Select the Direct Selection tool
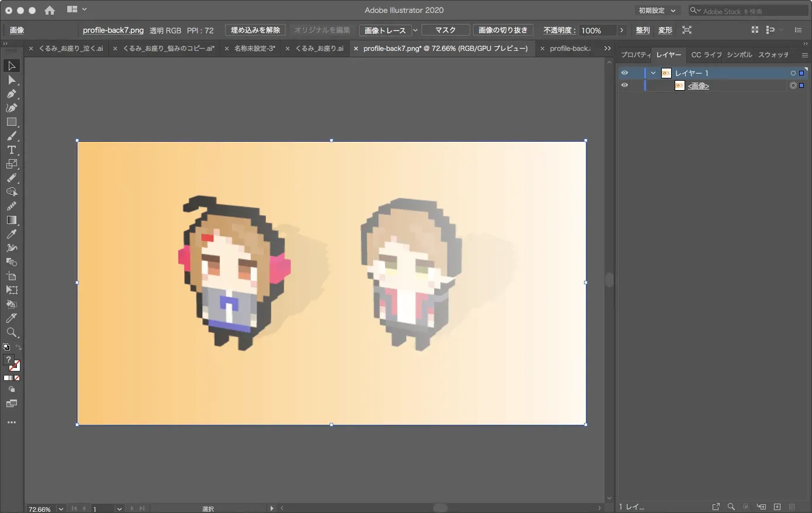812x513 pixels. coord(11,80)
